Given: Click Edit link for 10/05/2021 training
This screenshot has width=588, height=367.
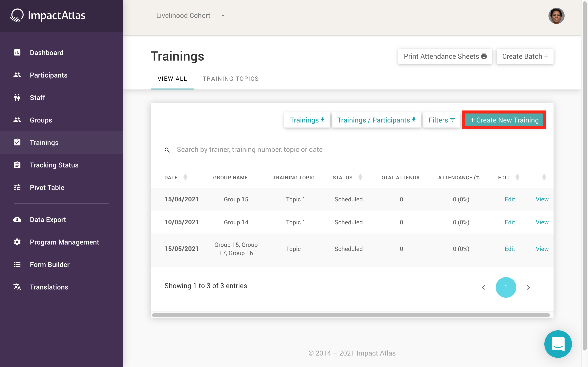Looking at the screenshot, I should (509, 222).
